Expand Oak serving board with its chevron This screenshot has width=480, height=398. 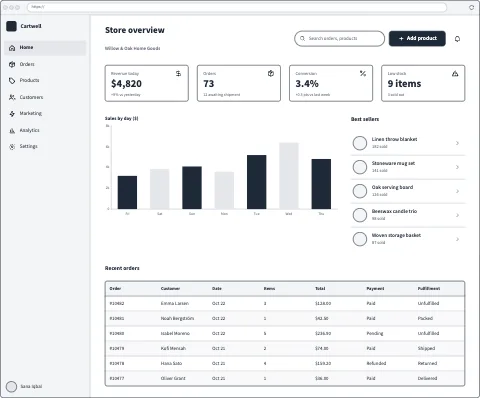click(x=457, y=191)
